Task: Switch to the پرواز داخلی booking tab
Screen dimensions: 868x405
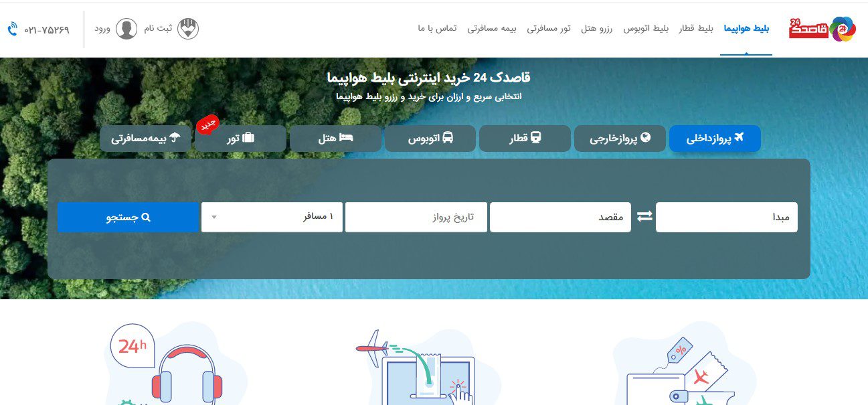Action: (715, 138)
